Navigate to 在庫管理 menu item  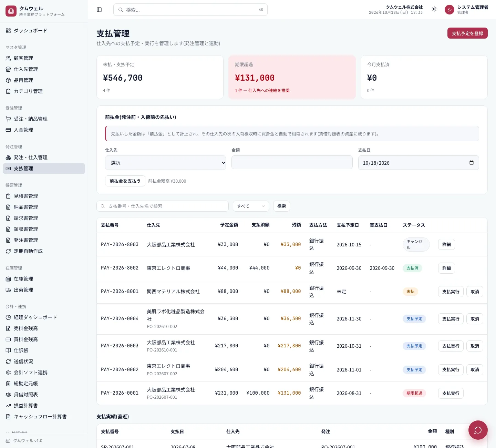click(44, 279)
